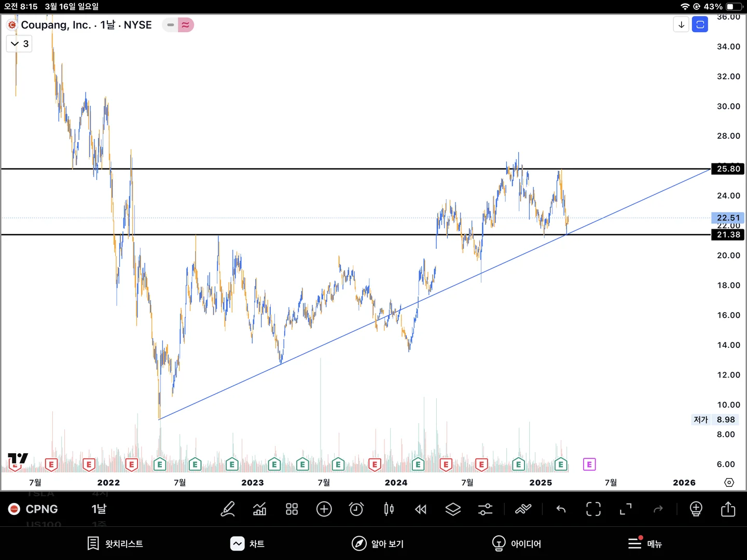Tap the 28.00 price scale value

tap(728, 136)
